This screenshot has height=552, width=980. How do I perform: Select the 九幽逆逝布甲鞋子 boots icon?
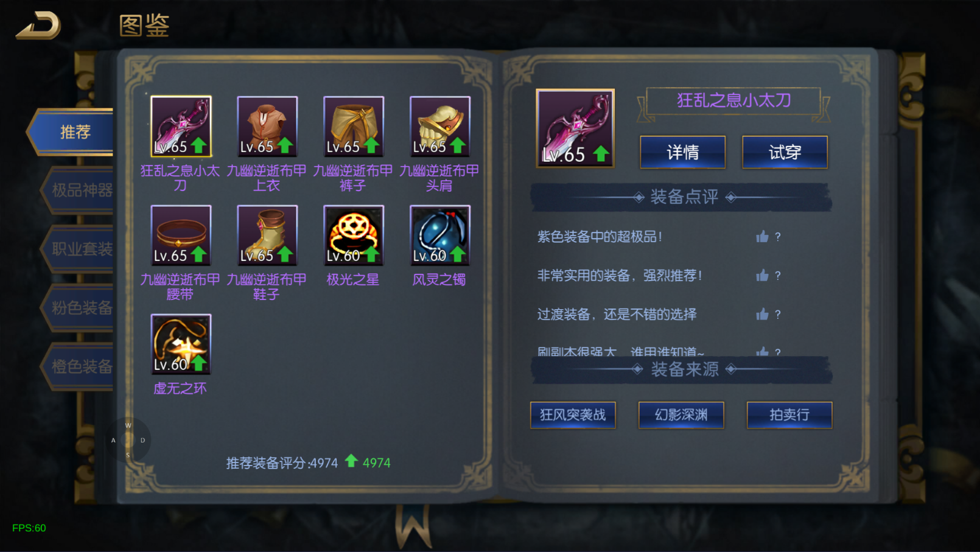267,235
